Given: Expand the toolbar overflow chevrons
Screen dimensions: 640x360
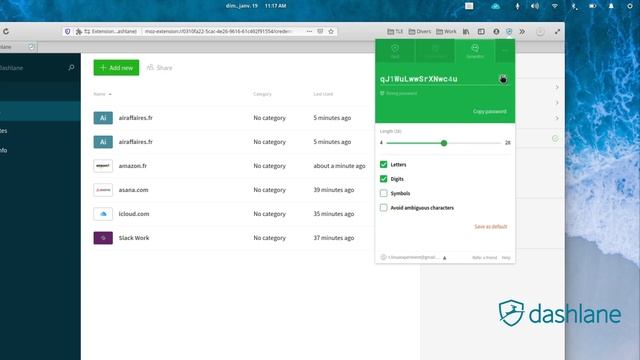Looking at the screenshot, I should click(522, 31).
